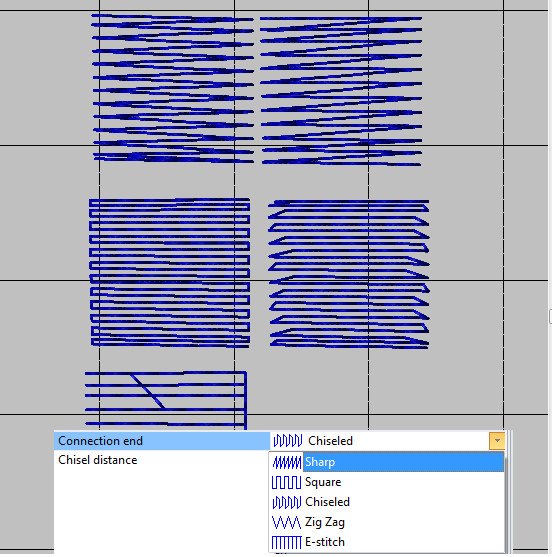The height and width of the screenshot is (557, 553).
Task: Click the bottom stitch sample with diagonal line
Action: 166,400
